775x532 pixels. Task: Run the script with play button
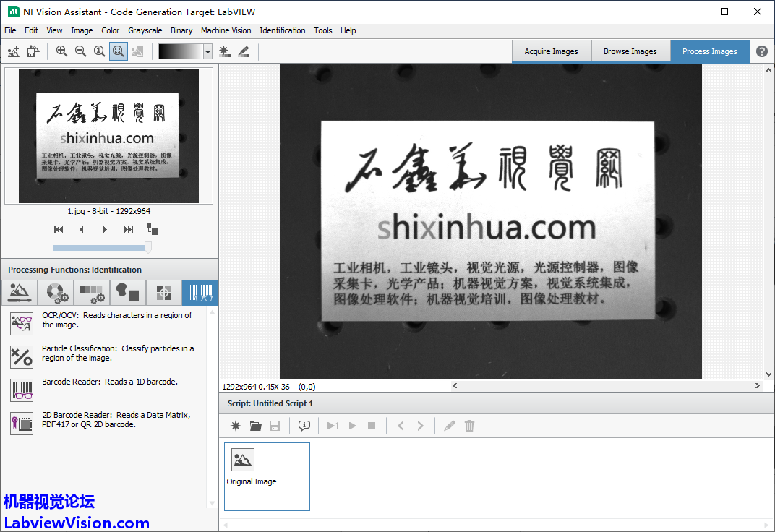coord(352,426)
